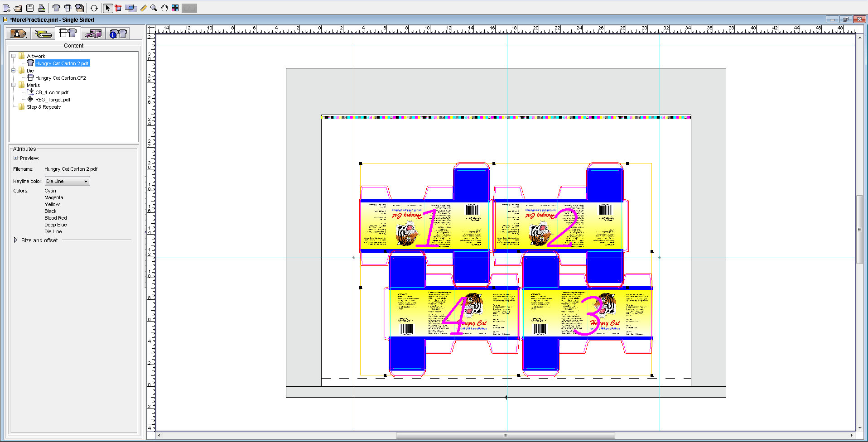Collapse the Artwork tree node

click(x=14, y=56)
